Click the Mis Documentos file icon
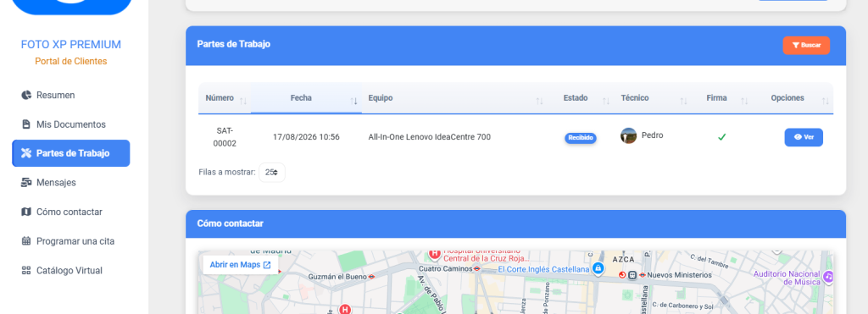This screenshot has height=314, width=868. 26,124
